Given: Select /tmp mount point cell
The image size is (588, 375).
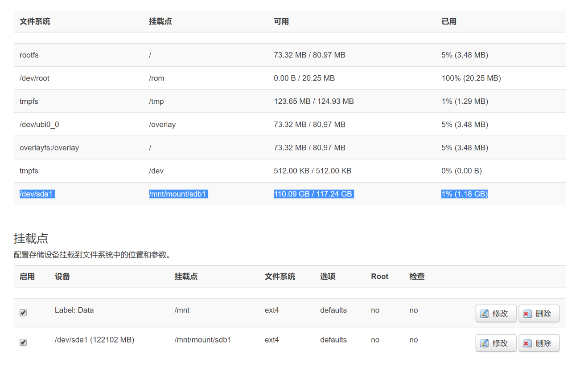Looking at the screenshot, I should click(156, 102).
